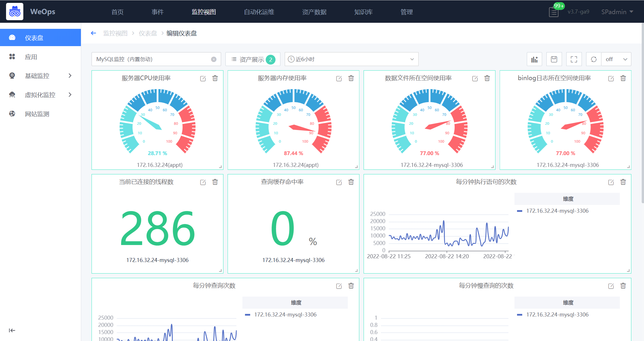
Task: Click the back arrow navigation button
Action: pos(93,33)
